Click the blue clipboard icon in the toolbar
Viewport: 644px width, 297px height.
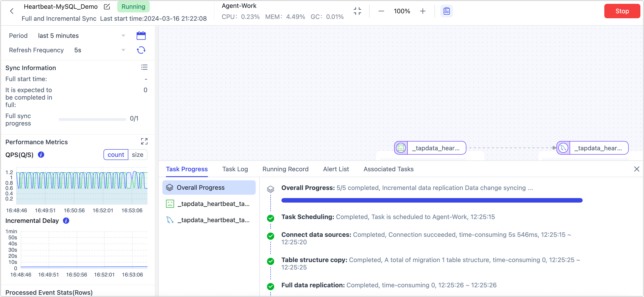[446, 11]
